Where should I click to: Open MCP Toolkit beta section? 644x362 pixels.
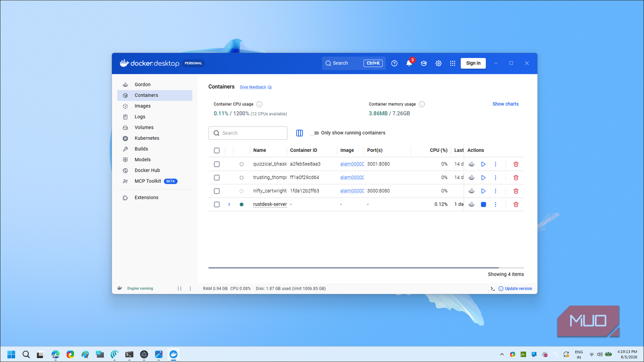pyautogui.click(x=155, y=181)
